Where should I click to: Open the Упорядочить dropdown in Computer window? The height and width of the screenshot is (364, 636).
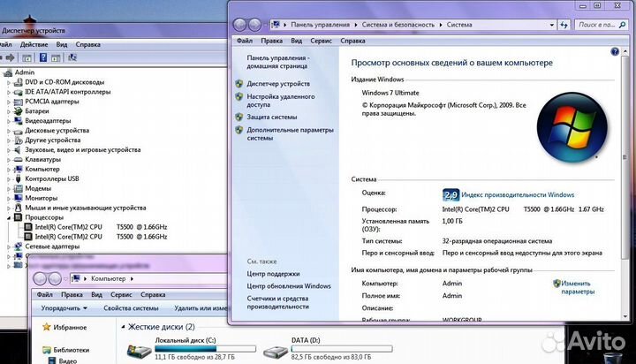click(64, 308)
